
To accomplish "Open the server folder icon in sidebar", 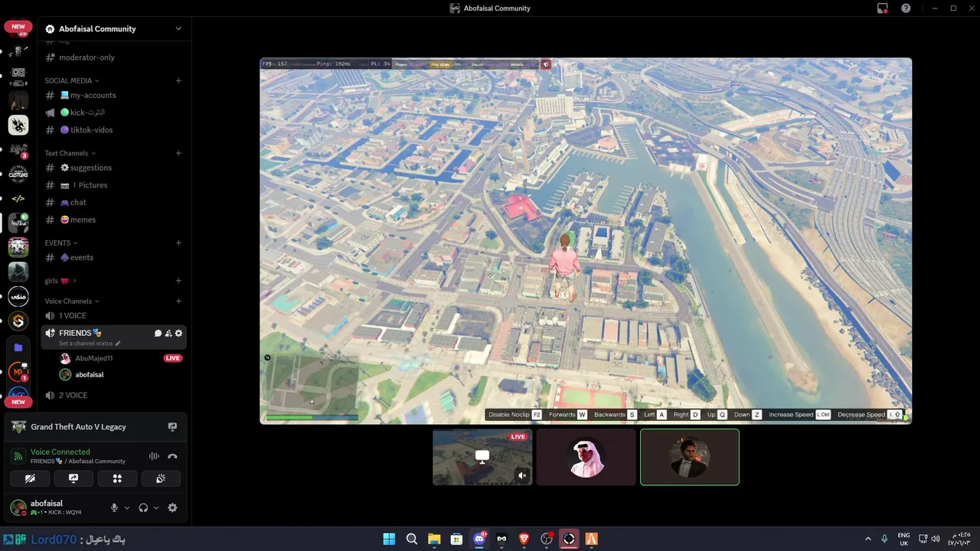I will click(x=18, y=347).
